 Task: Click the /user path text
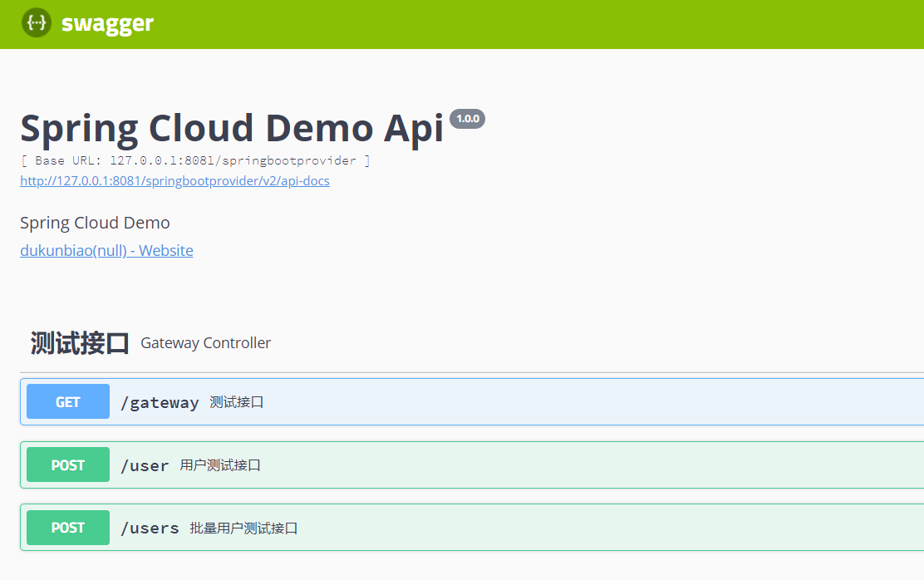(x=145, y=465)
